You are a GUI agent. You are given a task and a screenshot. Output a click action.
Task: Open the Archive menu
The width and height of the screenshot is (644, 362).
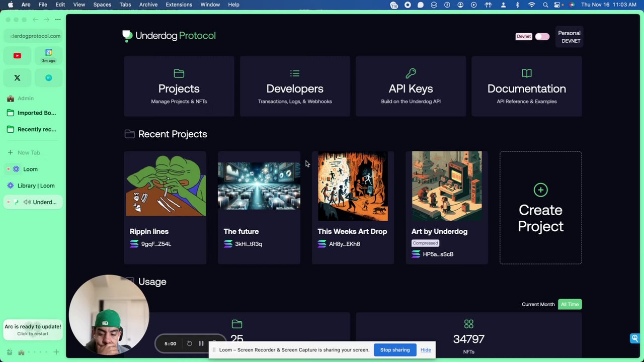[148, 5]
